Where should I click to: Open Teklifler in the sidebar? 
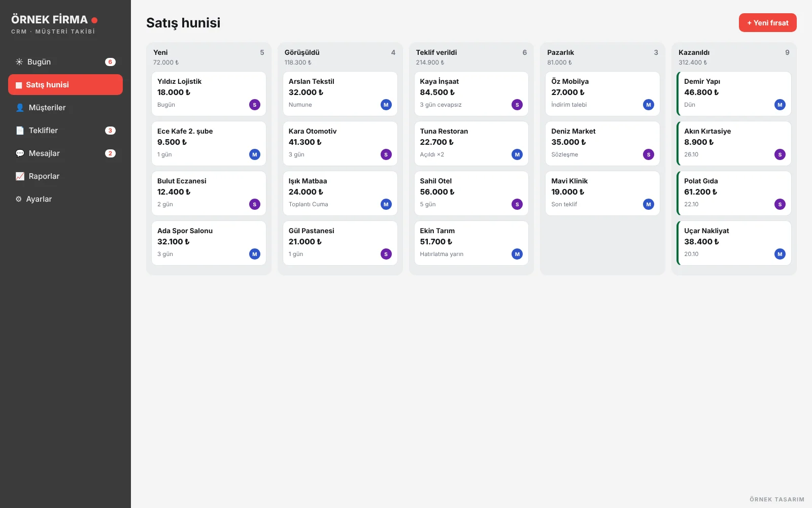coord(65,131)
